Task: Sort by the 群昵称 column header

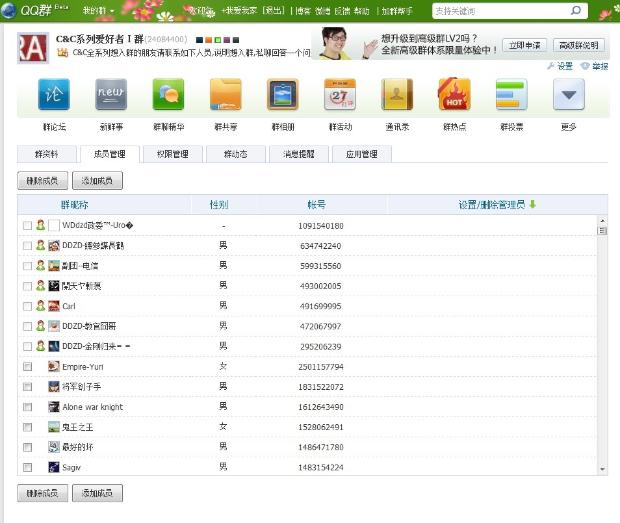Action: [74, 204]
